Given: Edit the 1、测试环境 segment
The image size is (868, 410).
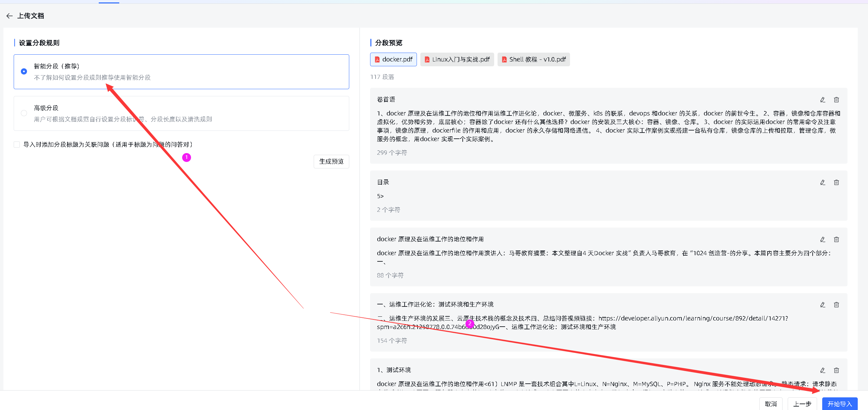Looking at the screenshot, I should pos(823,370).
